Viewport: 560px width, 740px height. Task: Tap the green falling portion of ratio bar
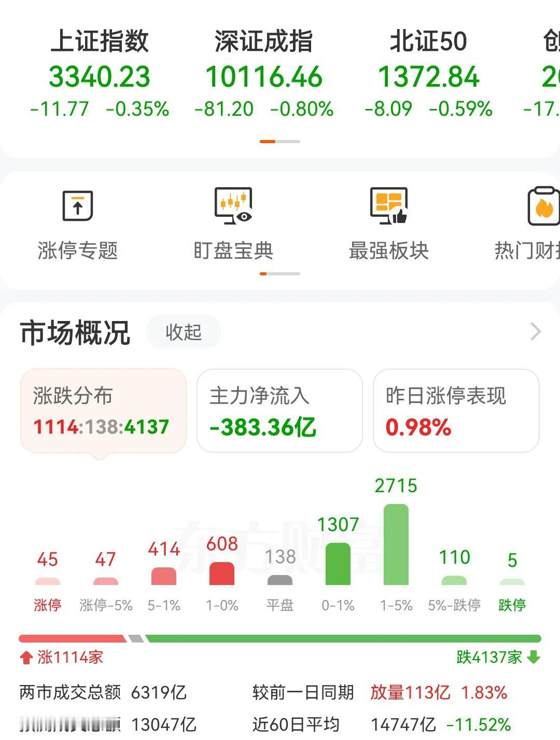[343, 638]
